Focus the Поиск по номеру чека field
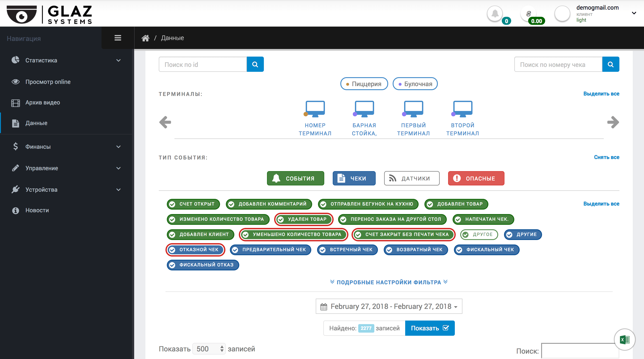The image size is (644, 359). [558, 64]
